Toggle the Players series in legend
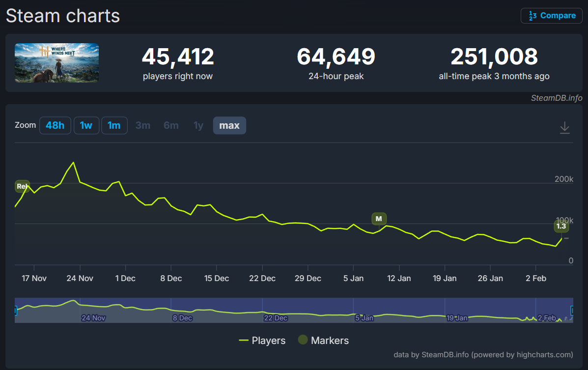The image size is (588, 370). coord(262,341)
